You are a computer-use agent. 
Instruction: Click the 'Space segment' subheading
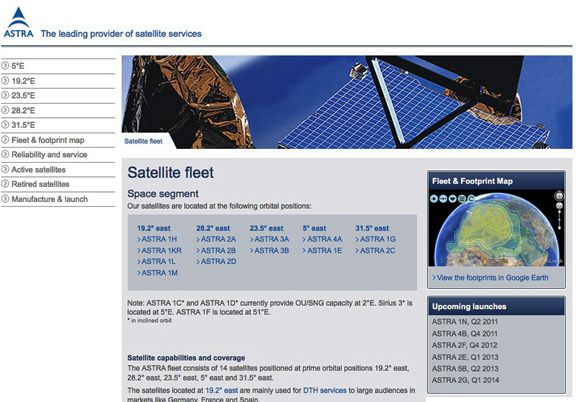[163, 194]
